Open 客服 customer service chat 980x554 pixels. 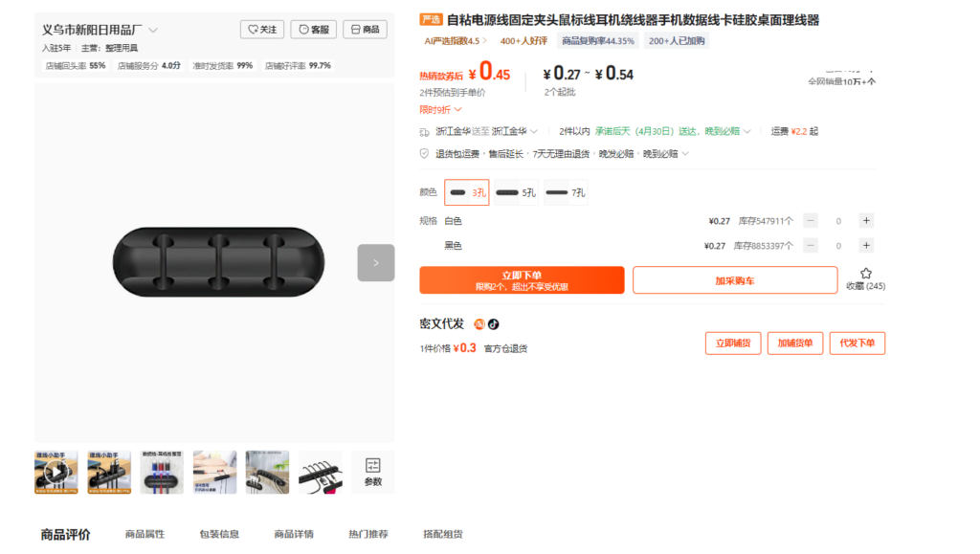[314, 30]
